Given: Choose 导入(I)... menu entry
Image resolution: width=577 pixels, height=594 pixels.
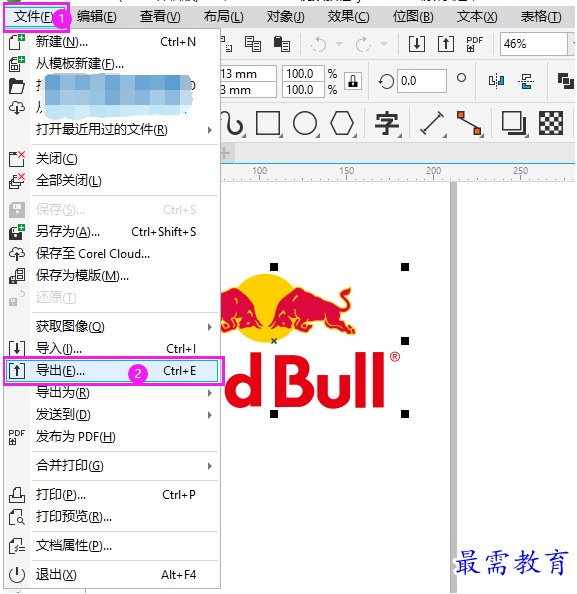Looking at the screenshot, I should (112, 349).
